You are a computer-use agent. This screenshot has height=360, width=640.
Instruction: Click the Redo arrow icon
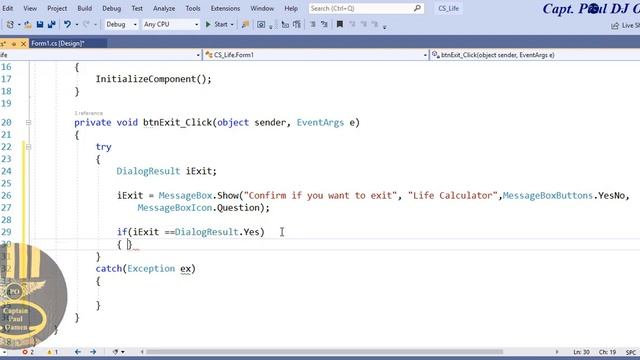coord(86,24)
